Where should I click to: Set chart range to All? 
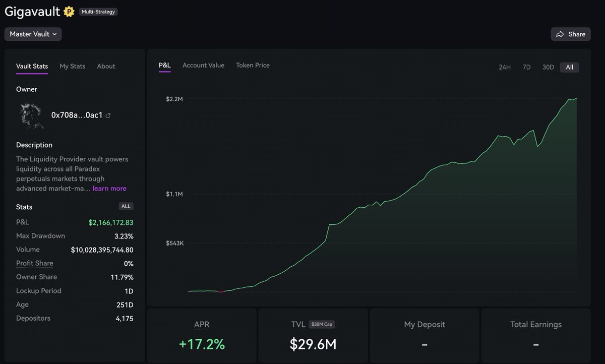(x=569, y=68)
